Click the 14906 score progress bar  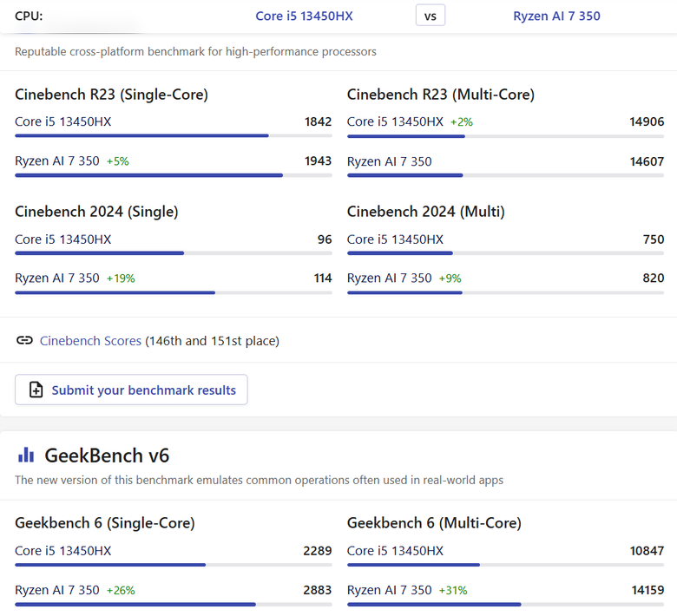(x=506, y=136)
